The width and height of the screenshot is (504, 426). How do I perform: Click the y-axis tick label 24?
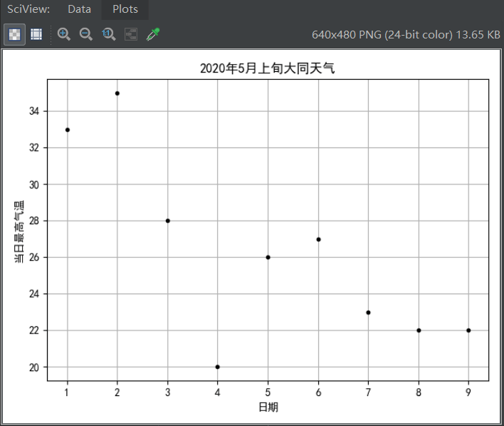pos(34,294)
